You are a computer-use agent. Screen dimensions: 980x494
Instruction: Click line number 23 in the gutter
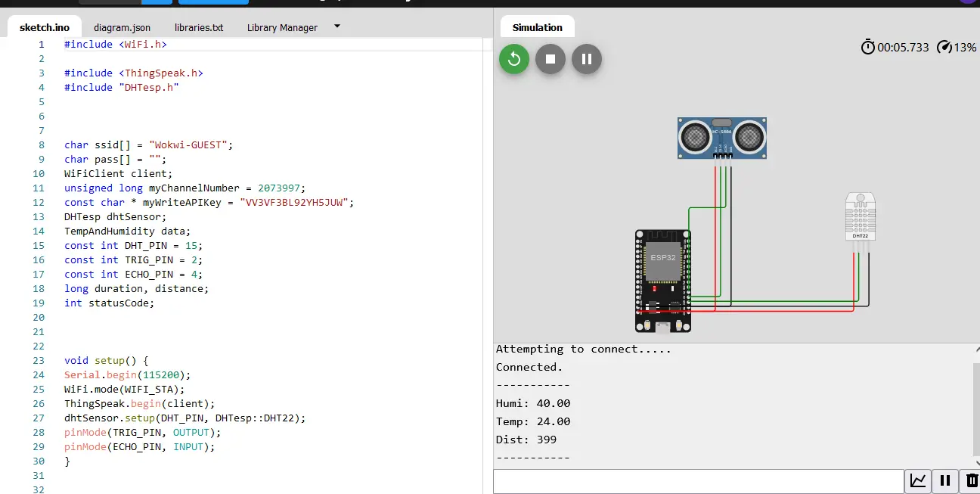(x=39, y=361)
